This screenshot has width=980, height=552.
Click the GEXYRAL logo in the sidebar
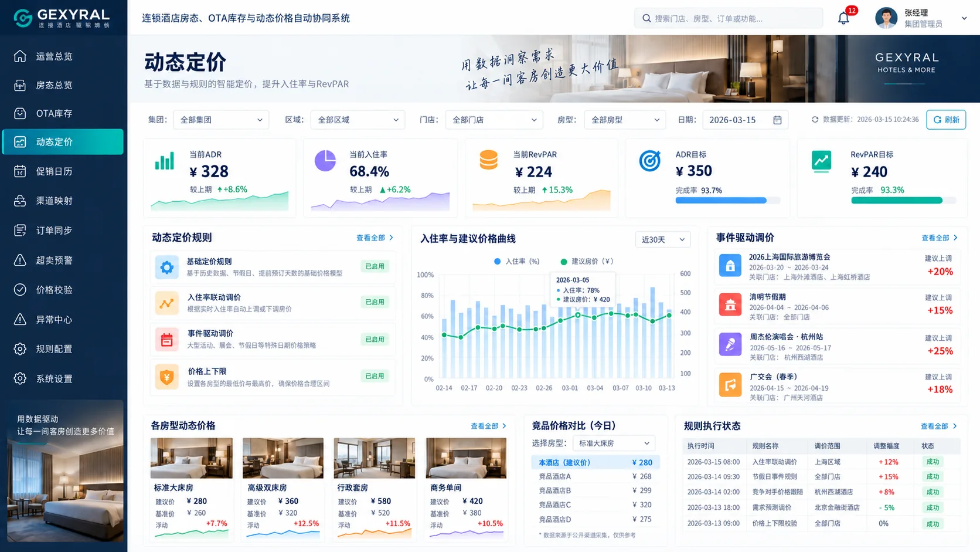(x=62, y=18)
